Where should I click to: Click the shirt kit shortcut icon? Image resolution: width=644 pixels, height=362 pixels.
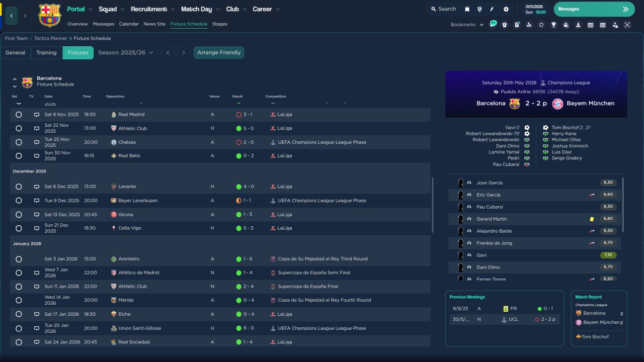pyautogui.click(x=505, y=25)
